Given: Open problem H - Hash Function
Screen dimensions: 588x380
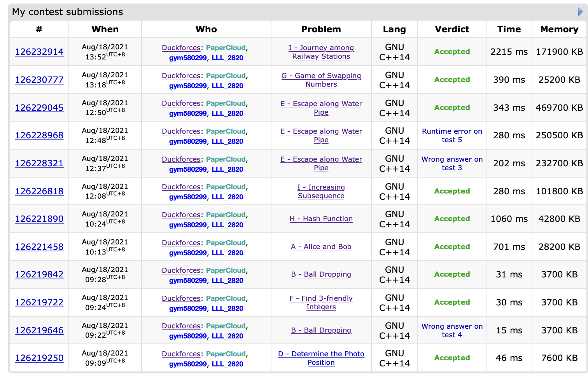Looking at the screenshot, I should (321, 219).
